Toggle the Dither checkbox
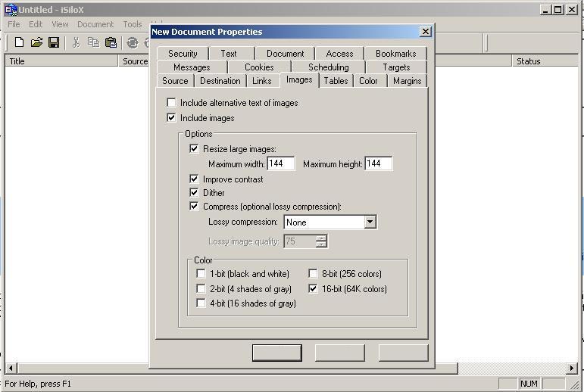The width and height of the screenshot is (584, 392). pyautogui.click(x=194, y=192)
